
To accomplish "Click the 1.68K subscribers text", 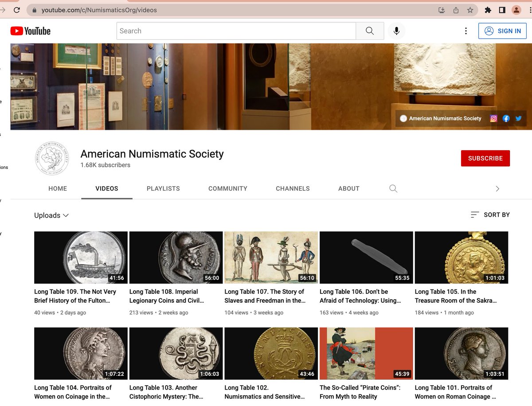I will (106, 165).
